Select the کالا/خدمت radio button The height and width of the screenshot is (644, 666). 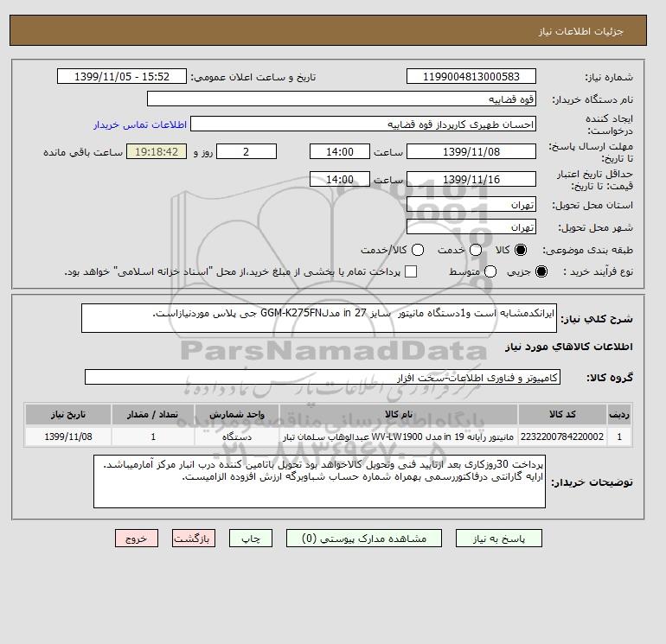[x=418, y=250]
